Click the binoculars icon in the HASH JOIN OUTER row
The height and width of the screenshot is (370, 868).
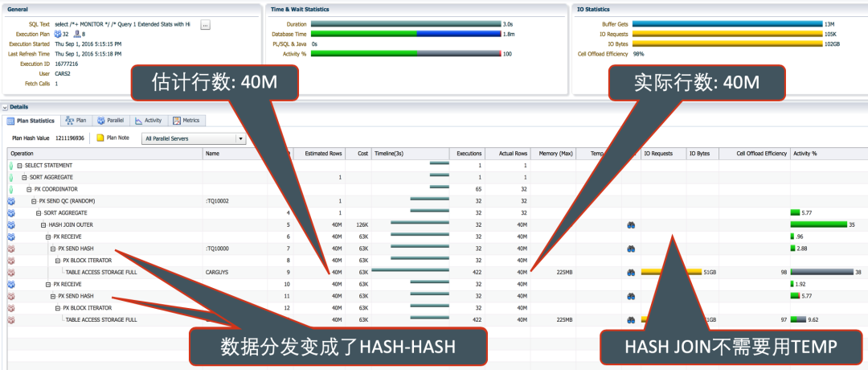pos(631,225)
